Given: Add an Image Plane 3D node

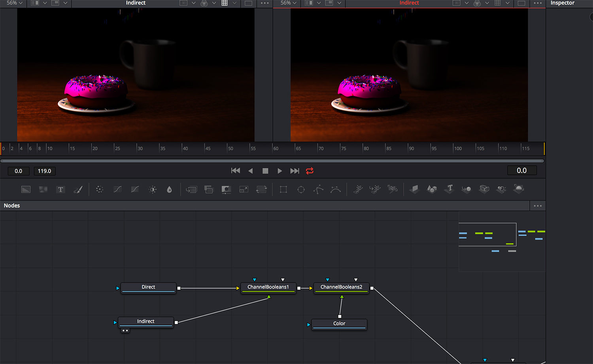Looking at the screenshot, I should 414,189.
